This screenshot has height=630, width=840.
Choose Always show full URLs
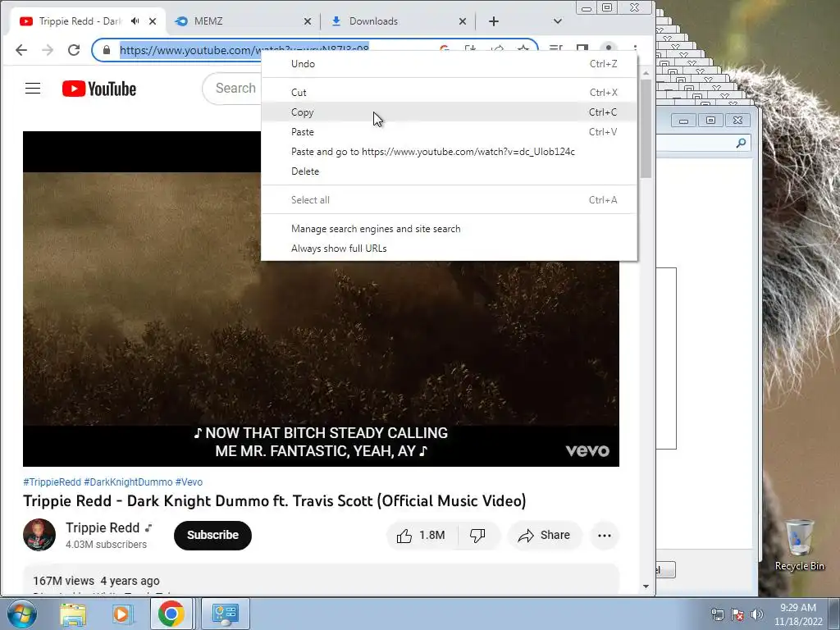pyautogui.click(x=449, y=249)
